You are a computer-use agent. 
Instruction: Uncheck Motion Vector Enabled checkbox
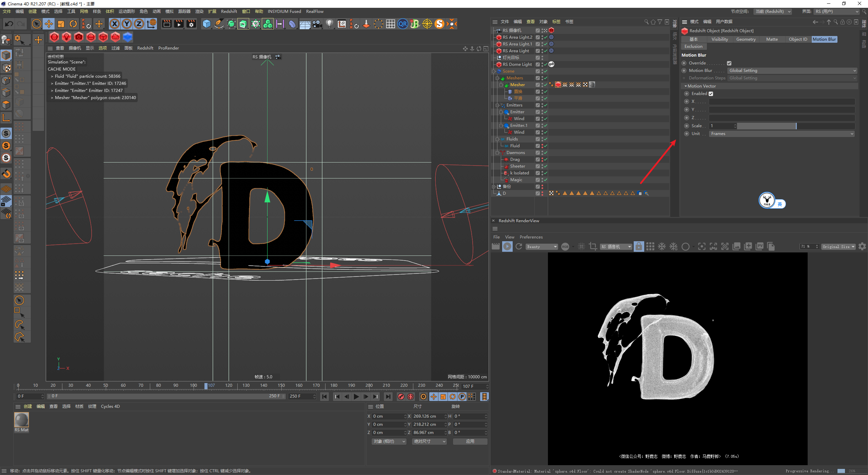point(711,94)
